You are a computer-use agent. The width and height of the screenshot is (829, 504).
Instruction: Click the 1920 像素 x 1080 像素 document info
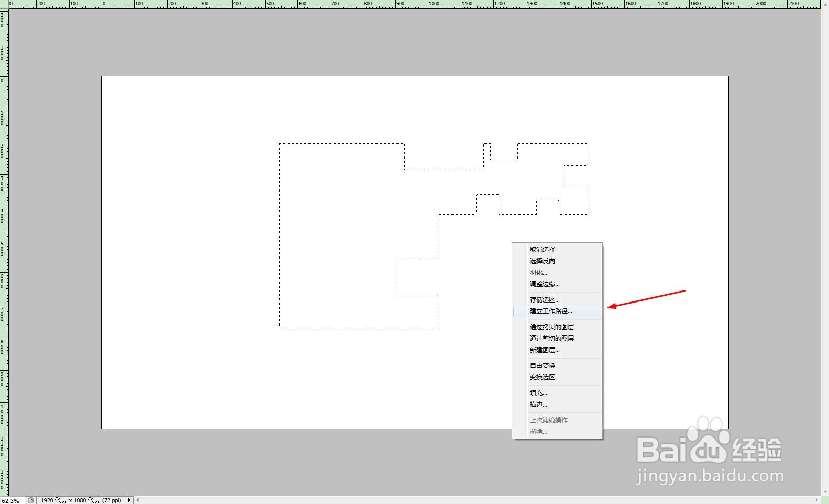[x=81, y=500]
